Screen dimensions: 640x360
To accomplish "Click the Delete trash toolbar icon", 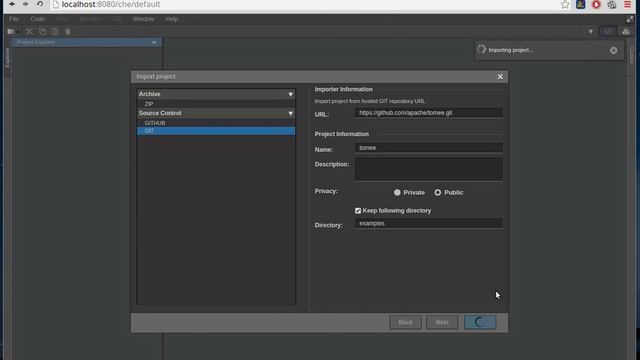I will (x=68, y=31).
